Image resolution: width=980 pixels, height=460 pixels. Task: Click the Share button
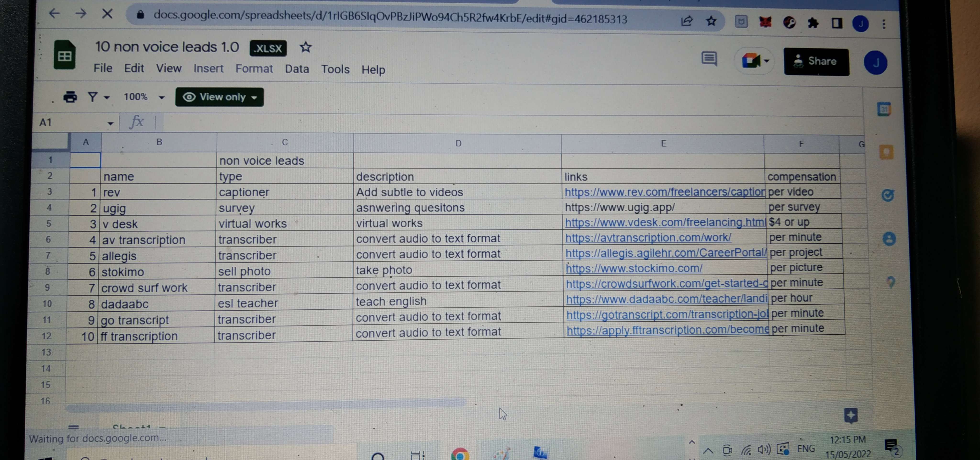pos(816,62)
